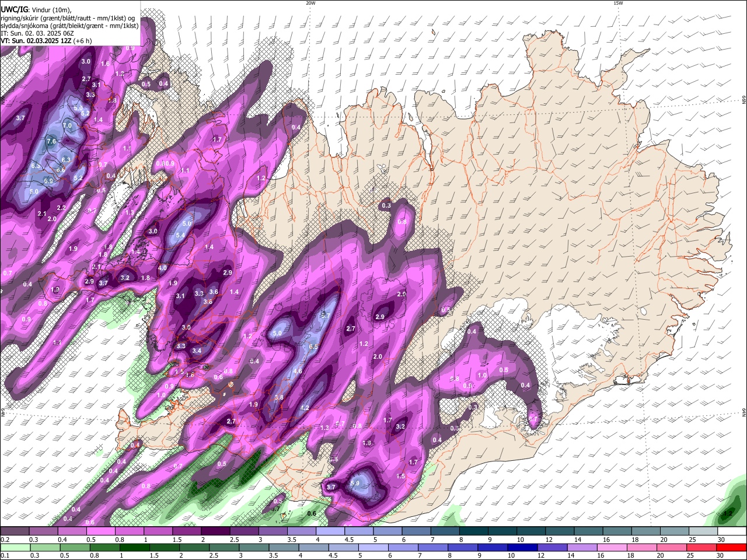Click the slydda/snjókoma legend description line

(x=69, y=26)
